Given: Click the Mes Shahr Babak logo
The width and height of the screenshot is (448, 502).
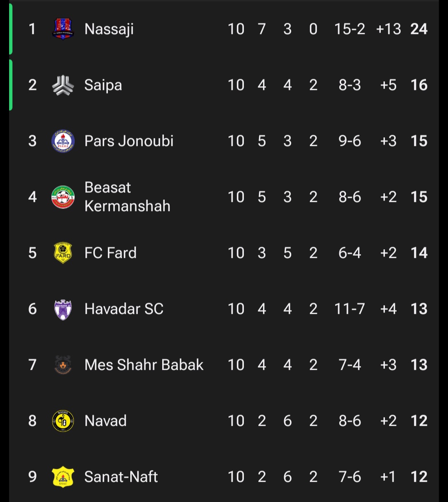Looking at the screenshot, I should click(63, 365).
